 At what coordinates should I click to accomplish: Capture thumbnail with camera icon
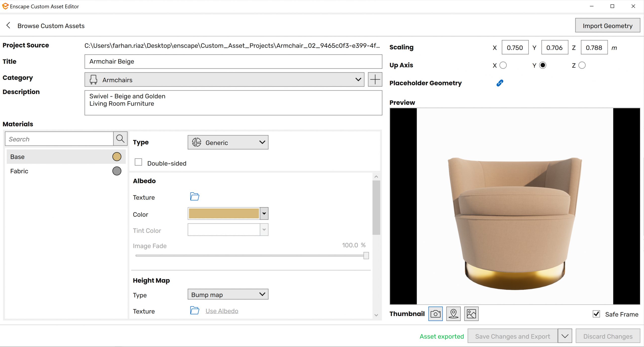point(435,314)
